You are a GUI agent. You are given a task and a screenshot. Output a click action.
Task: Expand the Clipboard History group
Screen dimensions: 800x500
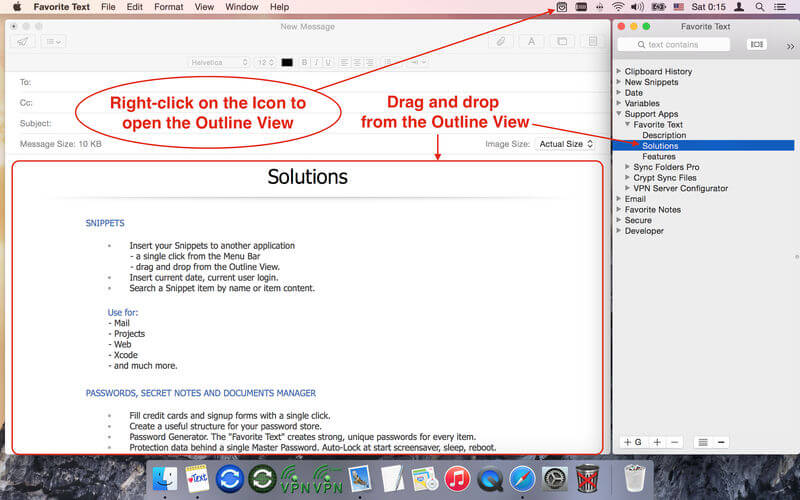click(x=618, y=71)
